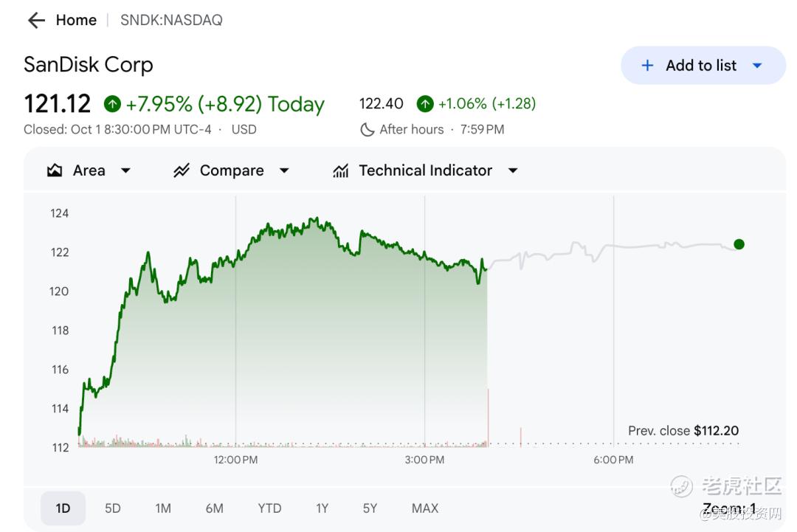
Task: Click the back arrow icon
Action: [x=36, y=21]
